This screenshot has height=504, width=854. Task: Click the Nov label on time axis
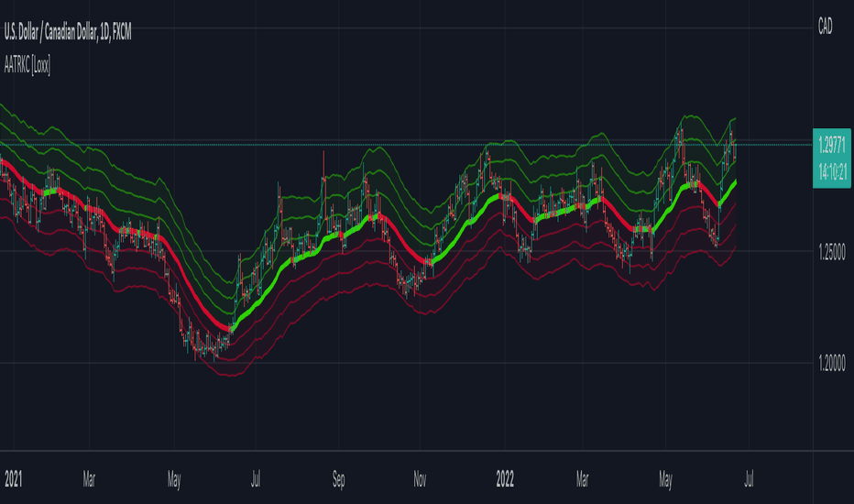pyautogui.click(x=420, y=479)
